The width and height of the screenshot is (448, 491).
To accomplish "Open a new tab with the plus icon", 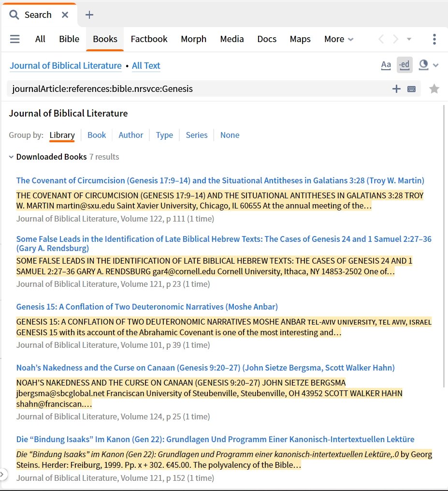I will point(89,15).
